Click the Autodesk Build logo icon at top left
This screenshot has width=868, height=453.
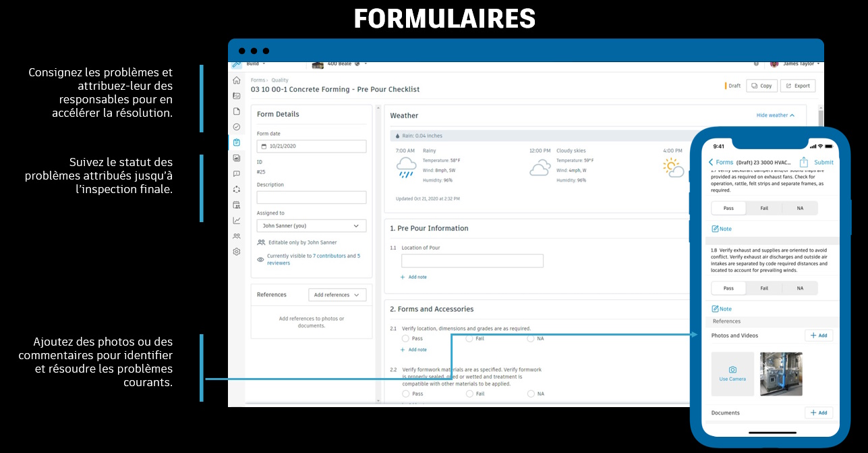pos(237,64)
